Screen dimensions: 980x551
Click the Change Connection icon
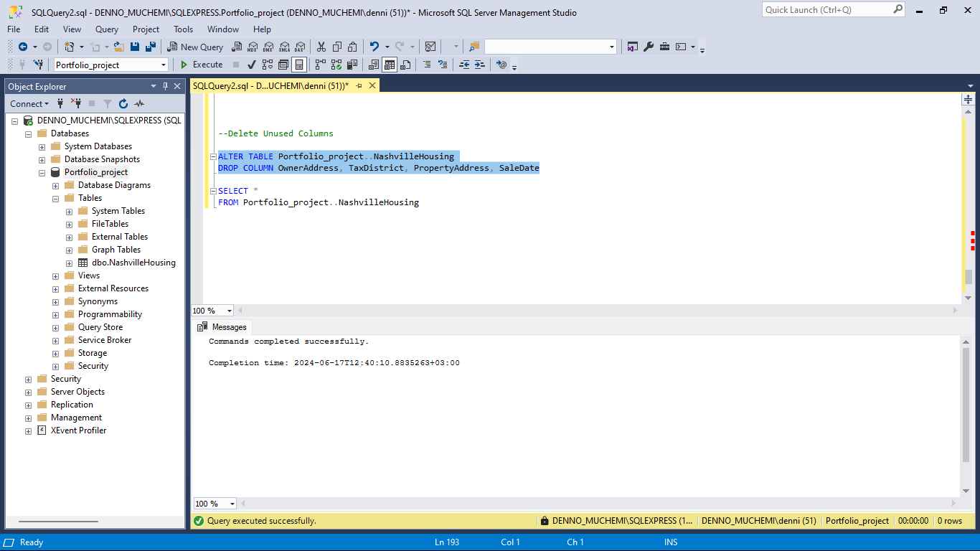(x=38, y=65)
